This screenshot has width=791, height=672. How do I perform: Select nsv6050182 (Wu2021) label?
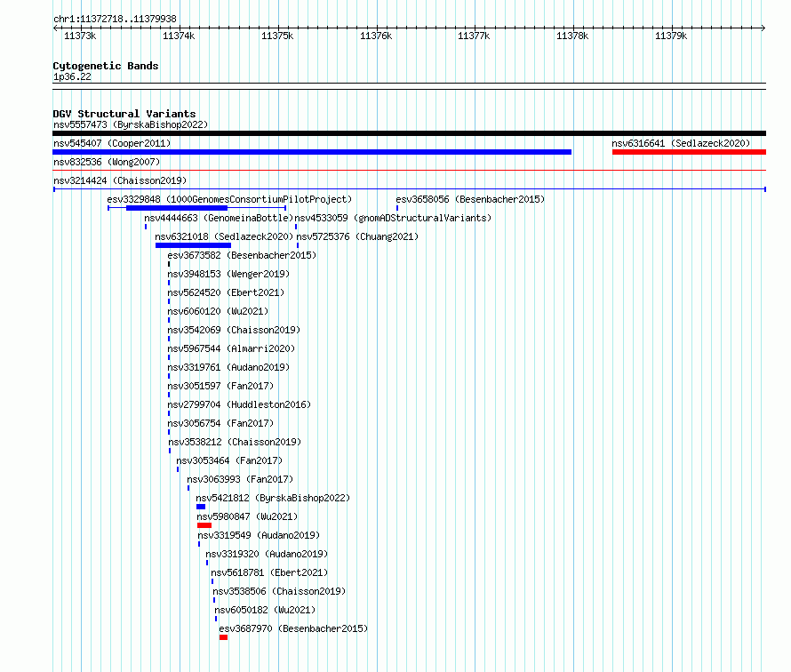tap(265, 610)
